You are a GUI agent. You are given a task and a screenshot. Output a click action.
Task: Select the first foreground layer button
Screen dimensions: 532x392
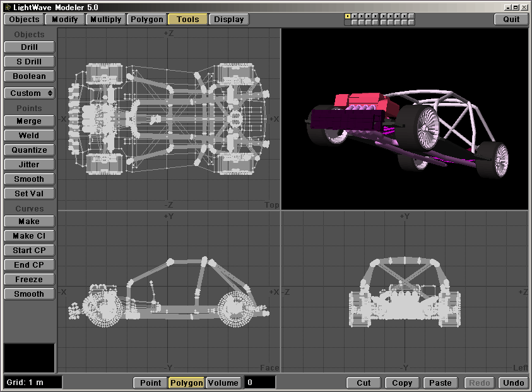(x=347, y=16)
